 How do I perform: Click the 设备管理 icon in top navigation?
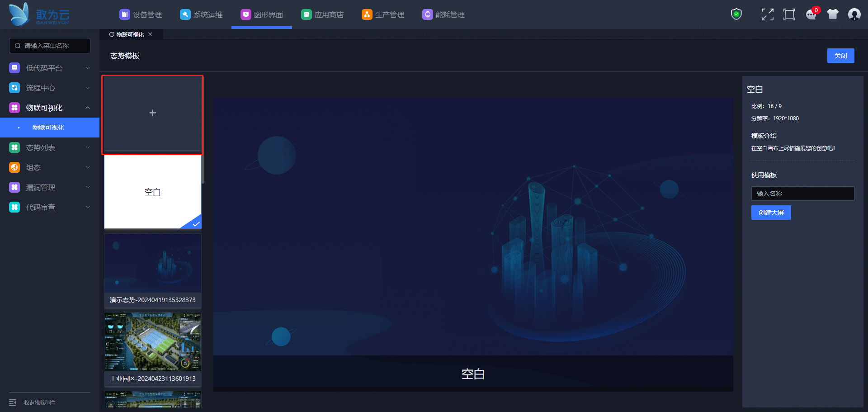pos(124,14)
